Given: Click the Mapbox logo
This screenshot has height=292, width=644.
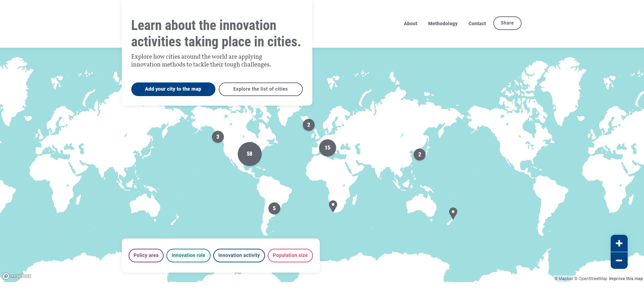Looking at the screenshot, I should click(17, 276).
